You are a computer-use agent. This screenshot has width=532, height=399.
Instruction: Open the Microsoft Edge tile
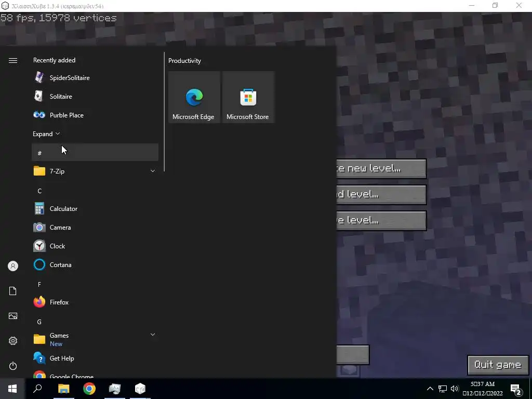[x=194, y=97]
